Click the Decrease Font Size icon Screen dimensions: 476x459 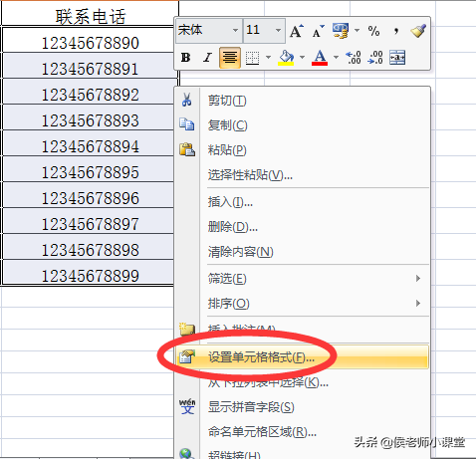318,32
